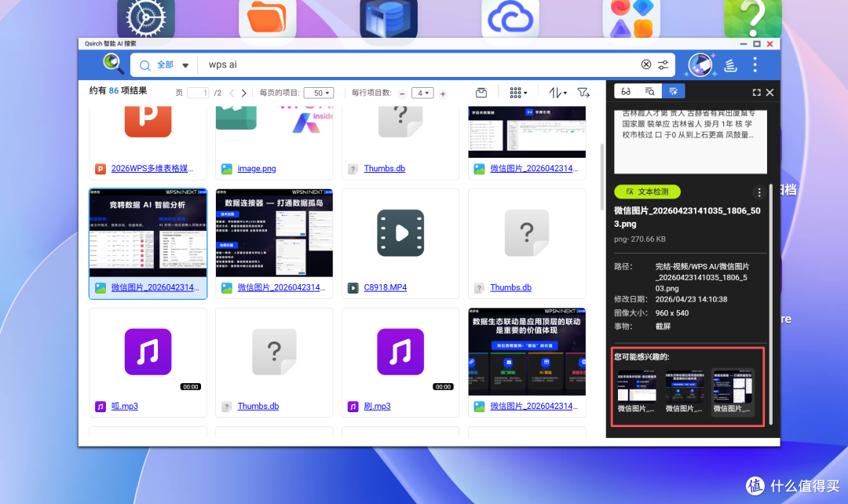Open the second suggested image under 您可能感兴趣的

point(684,392)
